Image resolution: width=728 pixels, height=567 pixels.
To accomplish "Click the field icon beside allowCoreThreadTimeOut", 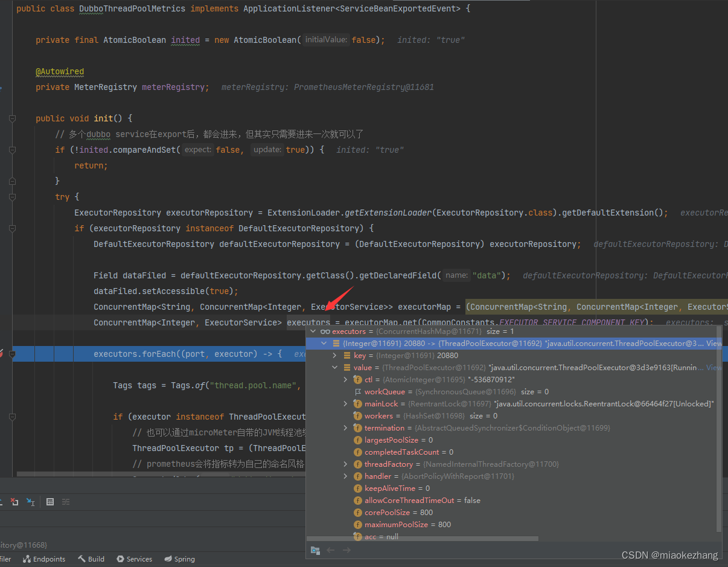I will point(358,501).
